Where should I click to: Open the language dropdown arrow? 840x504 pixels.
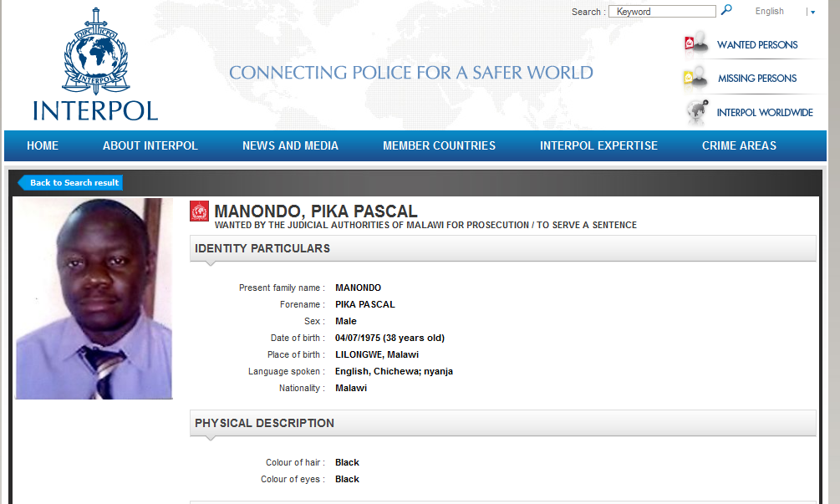tap(812, 12)
